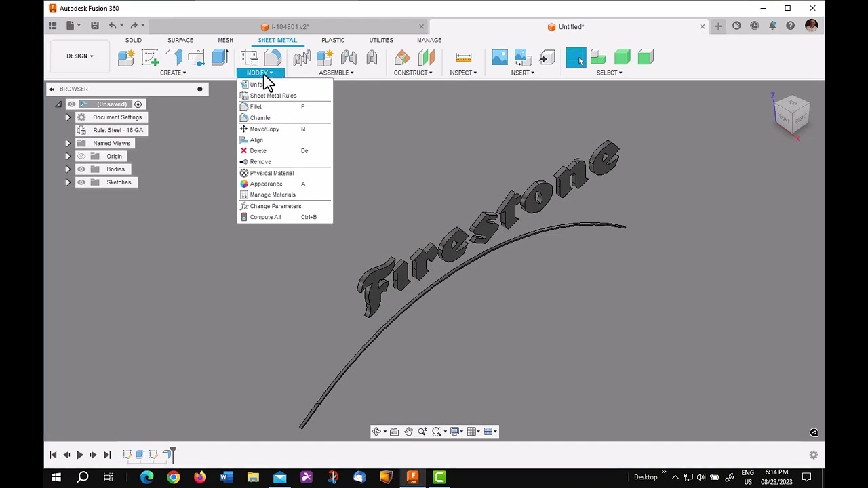
Task: Choose Move/Copy from the Modify menu
Action: (x=285, y=129)
